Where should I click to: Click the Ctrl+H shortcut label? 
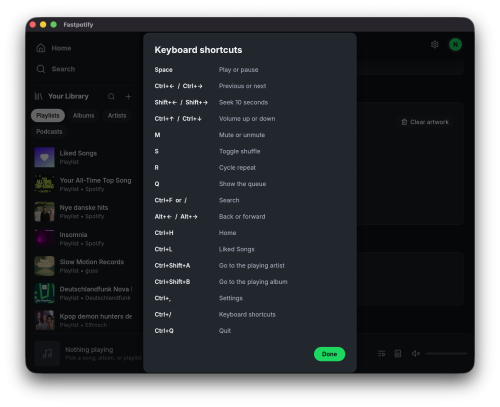click(164, 233)
